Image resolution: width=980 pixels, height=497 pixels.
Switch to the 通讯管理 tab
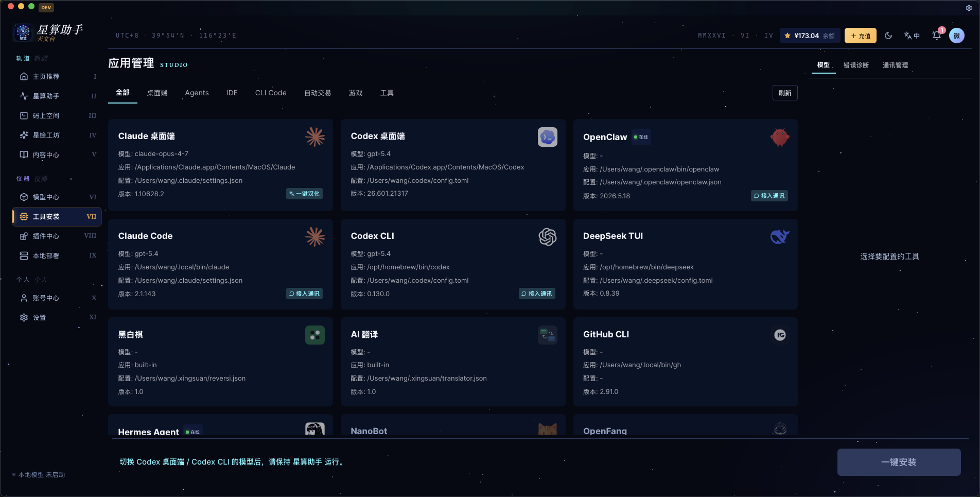(895, 65)
